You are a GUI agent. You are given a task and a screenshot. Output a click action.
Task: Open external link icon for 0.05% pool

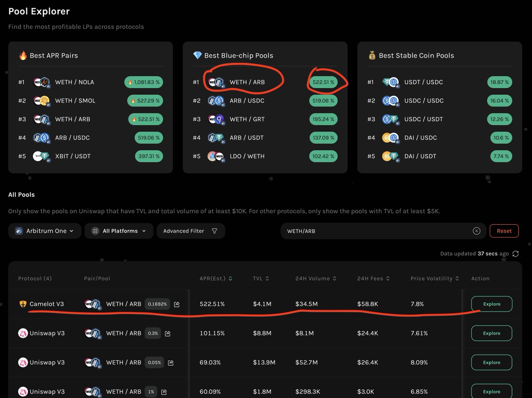tap(171, 363)
